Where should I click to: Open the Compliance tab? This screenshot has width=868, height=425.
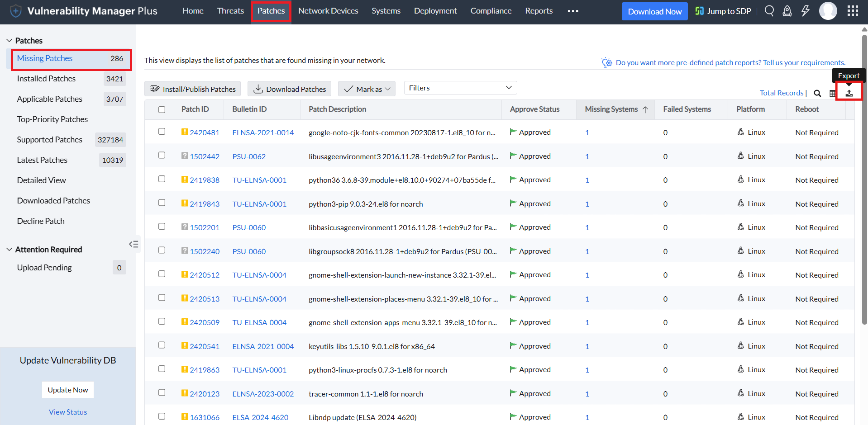(x=491, y=11)
